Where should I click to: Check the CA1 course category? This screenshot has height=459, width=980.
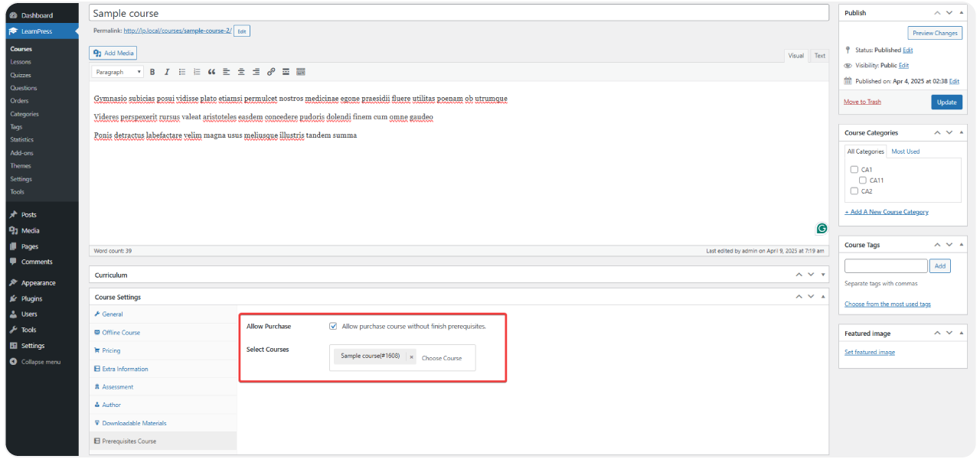[854, 170]
